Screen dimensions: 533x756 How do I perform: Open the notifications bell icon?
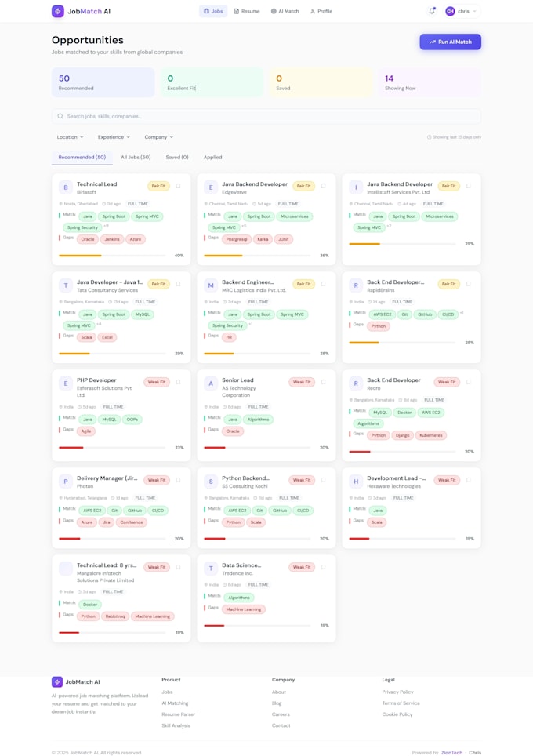(x=432, y=11)
